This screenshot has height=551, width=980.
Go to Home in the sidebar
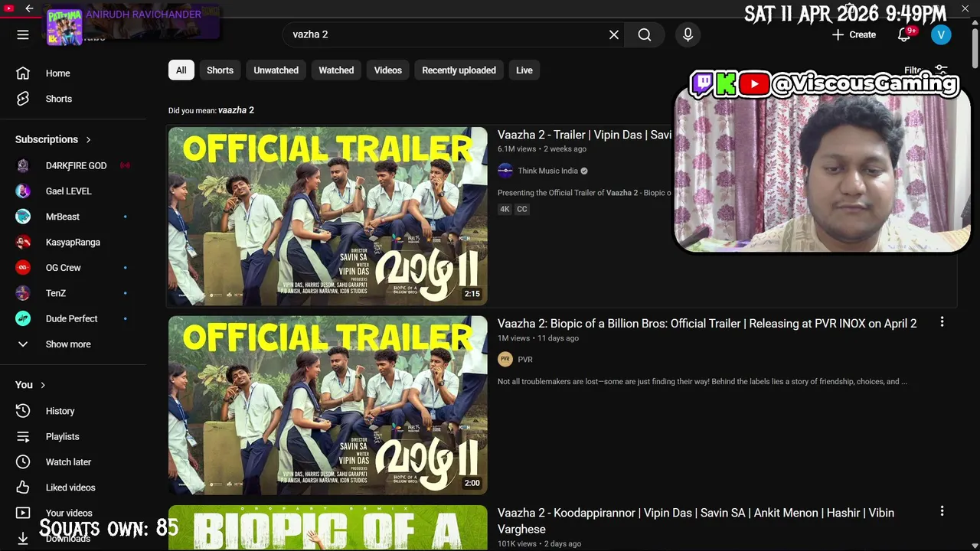[73, 73]
